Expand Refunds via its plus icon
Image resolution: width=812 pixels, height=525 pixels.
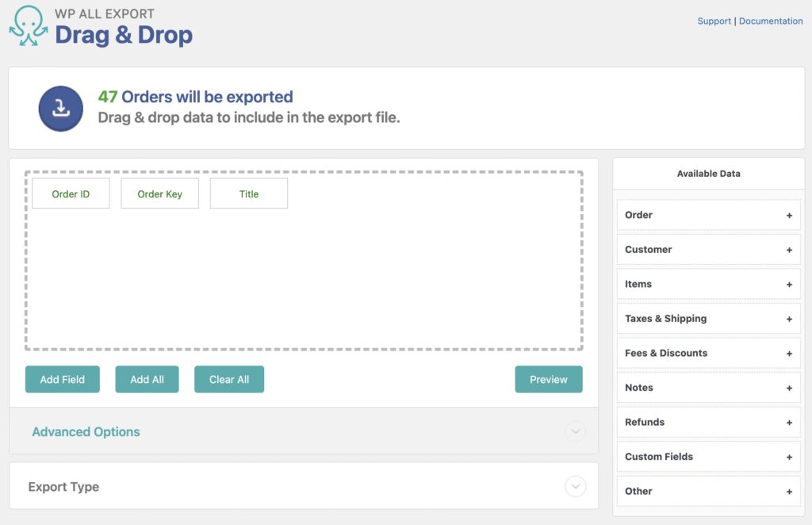(789, 422)
